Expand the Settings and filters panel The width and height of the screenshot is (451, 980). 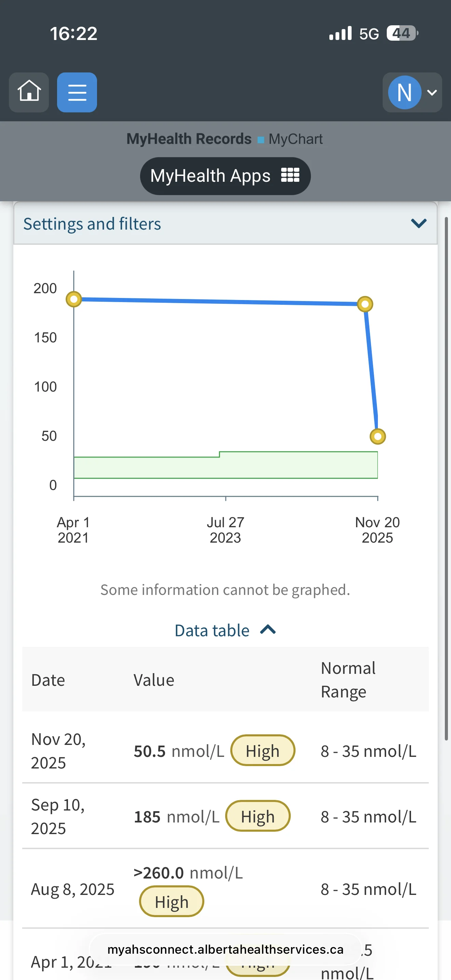(x=225, y=223)
